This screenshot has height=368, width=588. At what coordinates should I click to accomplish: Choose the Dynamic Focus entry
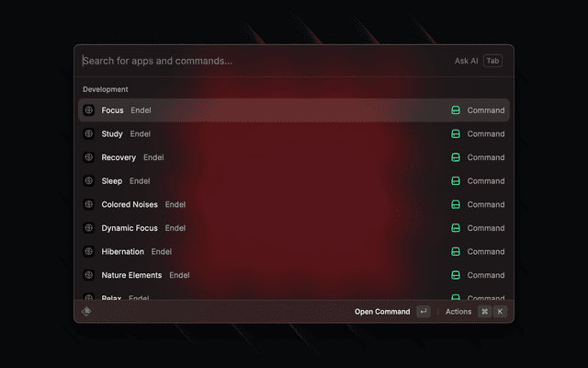click(276, 228)
